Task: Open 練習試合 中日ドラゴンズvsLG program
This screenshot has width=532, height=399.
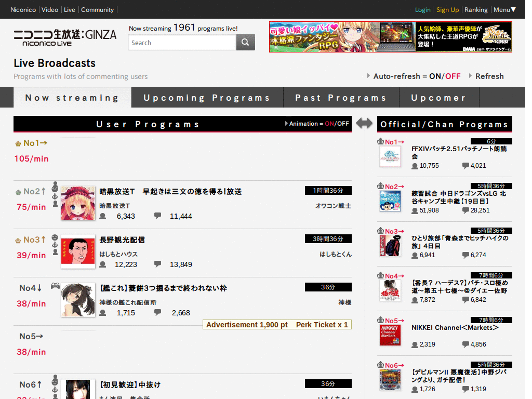Action: pyautogui.click(x=459, y=197)
